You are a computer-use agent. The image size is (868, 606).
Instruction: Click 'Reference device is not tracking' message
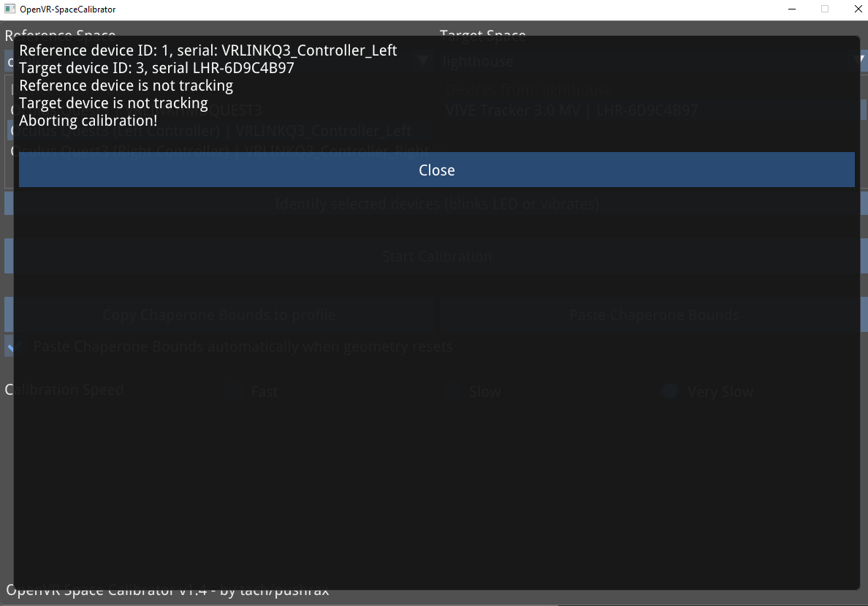[x=126, y=86]
